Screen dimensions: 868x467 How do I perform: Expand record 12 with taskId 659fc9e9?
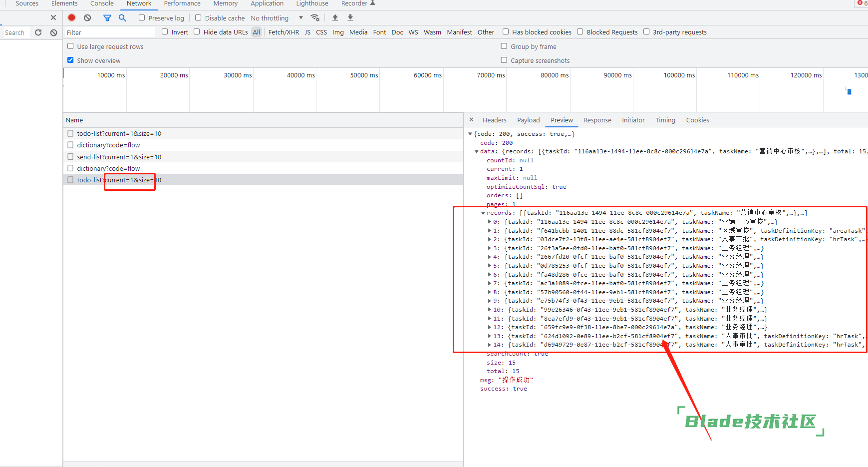490,327
